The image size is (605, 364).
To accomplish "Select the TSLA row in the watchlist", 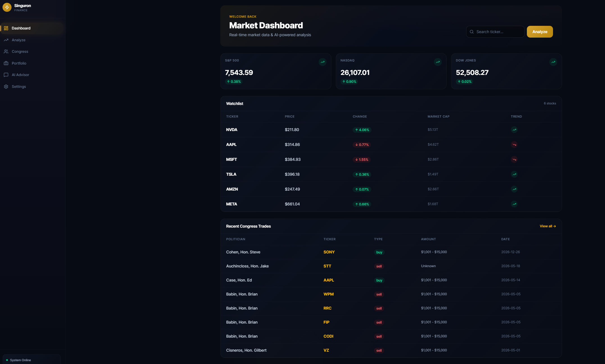I will (391, 174).
